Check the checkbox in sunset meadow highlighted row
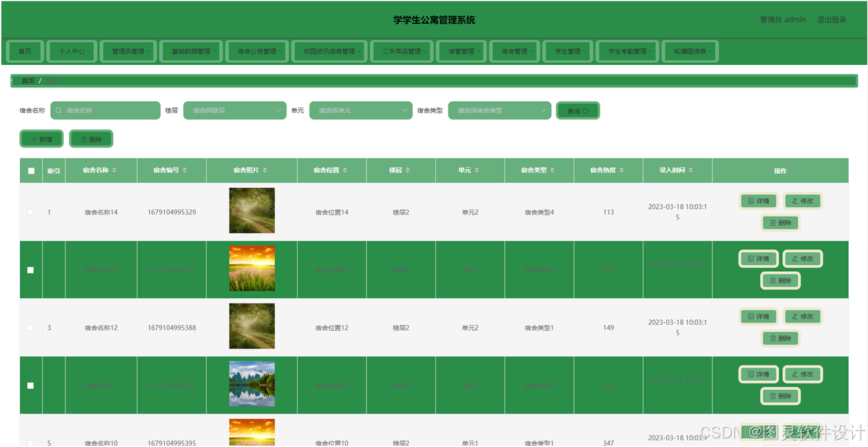The width and height of the screenshot is (868, 447). [30, 270]
